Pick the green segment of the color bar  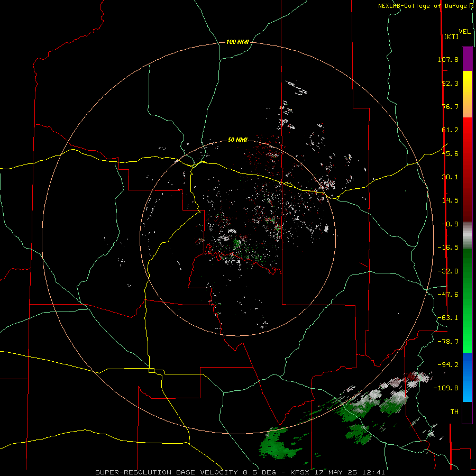[467, 300]
